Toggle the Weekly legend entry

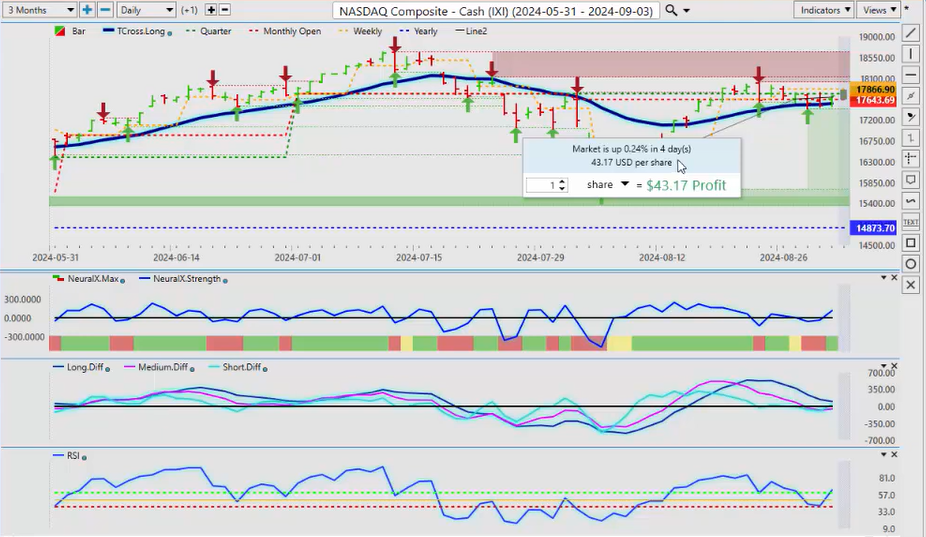(360, 31)
